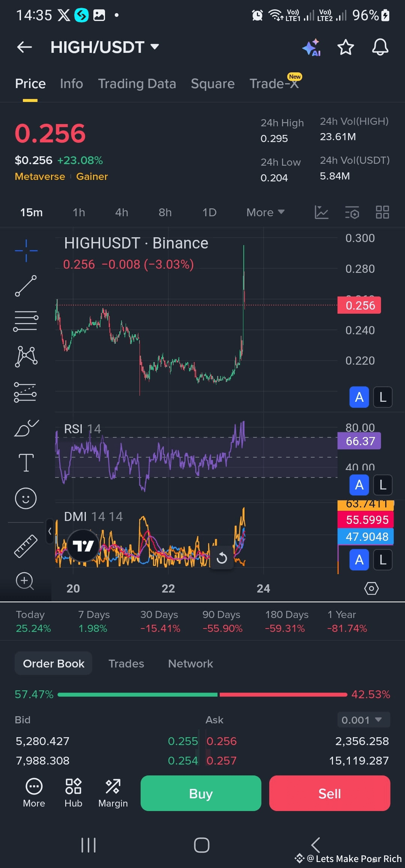Select the XABCD pattern tool
This screenshot has width=405, height=868.
coord(26,356)
